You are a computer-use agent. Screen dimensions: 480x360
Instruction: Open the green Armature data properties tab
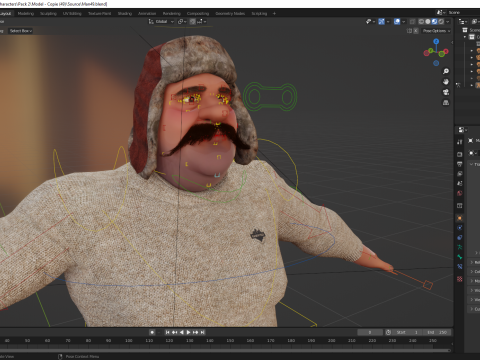[460, 247]
